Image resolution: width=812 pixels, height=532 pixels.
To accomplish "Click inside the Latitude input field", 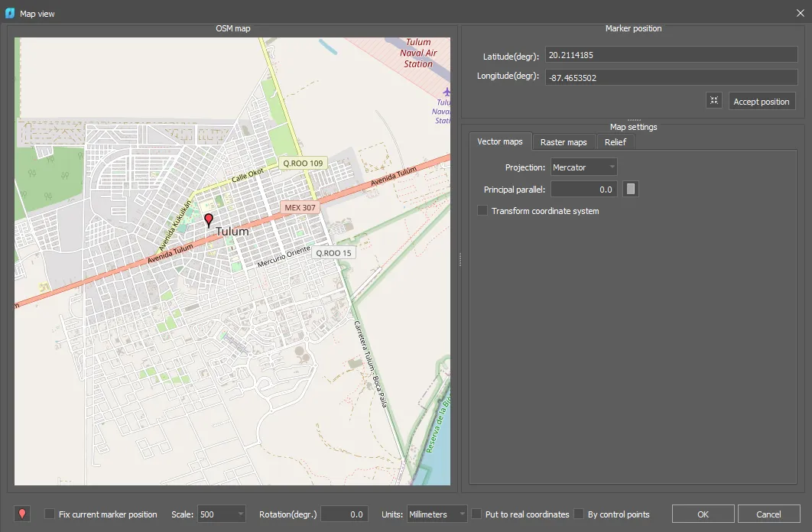I will pyautogui.click(x=671, y=54).
